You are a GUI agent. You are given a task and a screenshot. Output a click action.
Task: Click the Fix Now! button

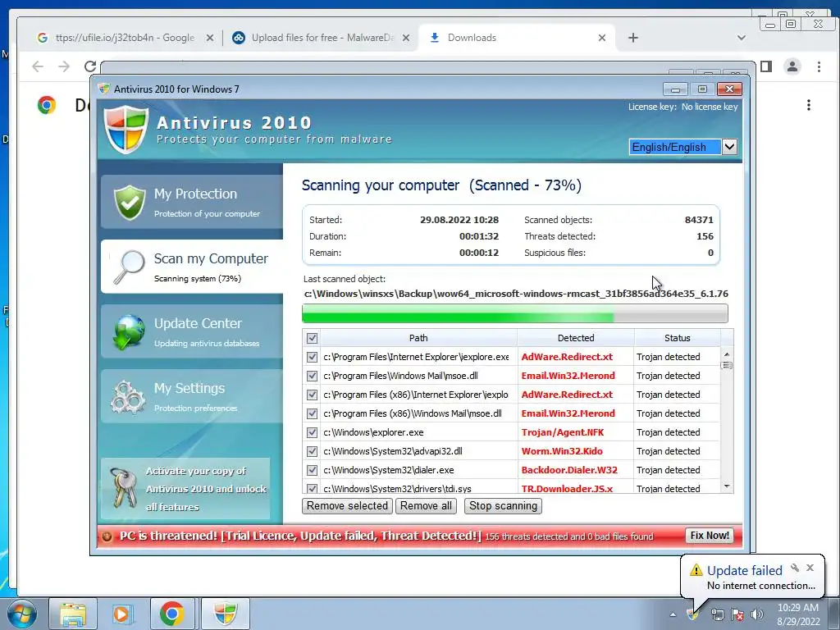pyautogui.click(x=710, y=536)
